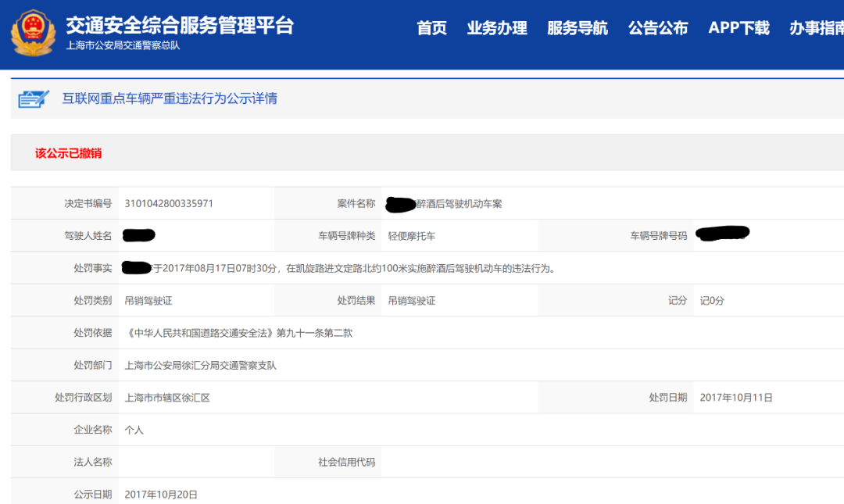Click the 处罚日期 label
Image resolution: width=844 pixels, height=504 pixels.
pos(668,398)
